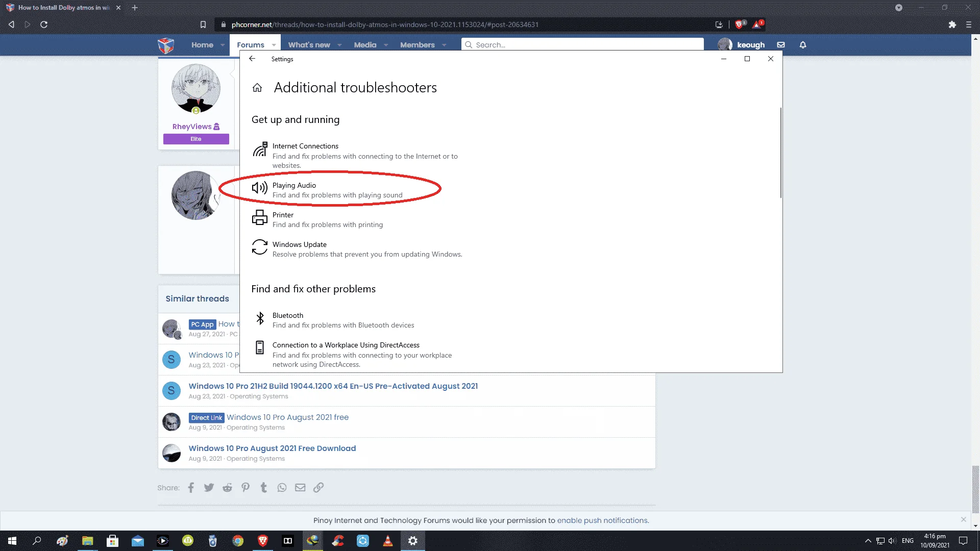The height and width of the screenshot is (551, 980).
Task: Open the Settings gear in taskbar
Action: pos(413,541)
